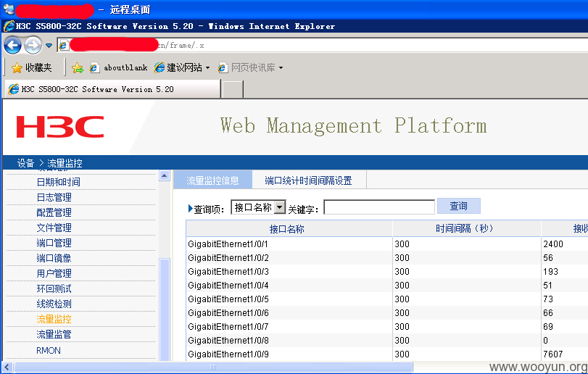This screenshot has height=374, width=588.
Task: Open the 网页快讯库 dropdown
Action: (251, 67)
